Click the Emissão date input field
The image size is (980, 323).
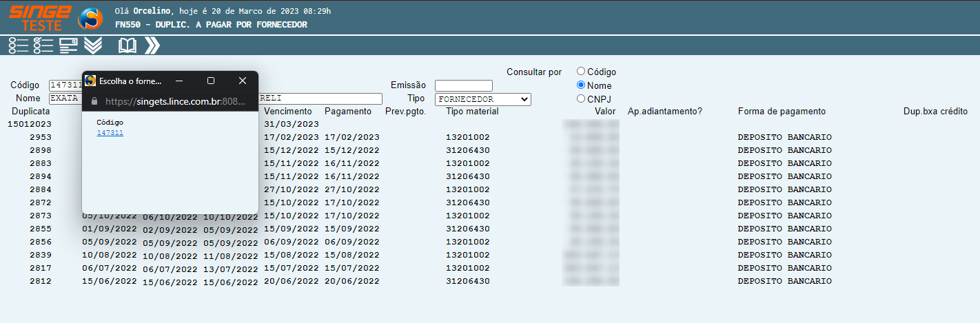pyautogui.click(x=463, y=85)
